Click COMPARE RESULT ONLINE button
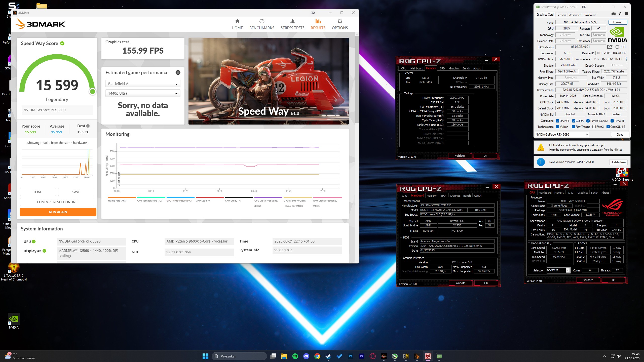 pyautogui.click(x=57, y=202)
